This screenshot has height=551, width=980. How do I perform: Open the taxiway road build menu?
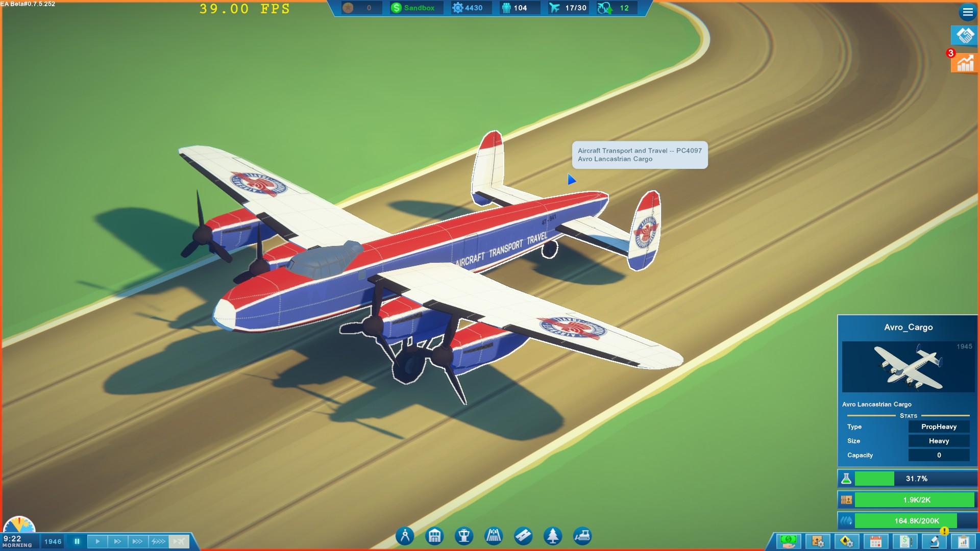coord(523,536)
